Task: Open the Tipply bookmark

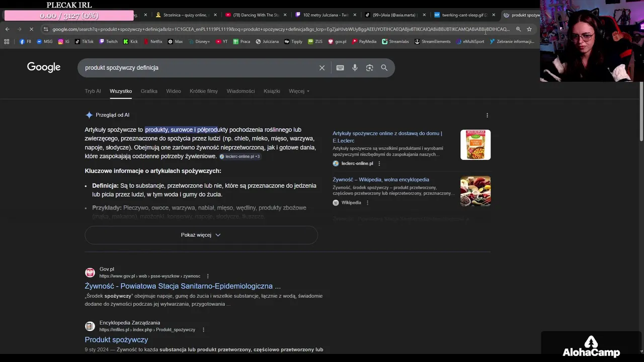Action: 293,42
